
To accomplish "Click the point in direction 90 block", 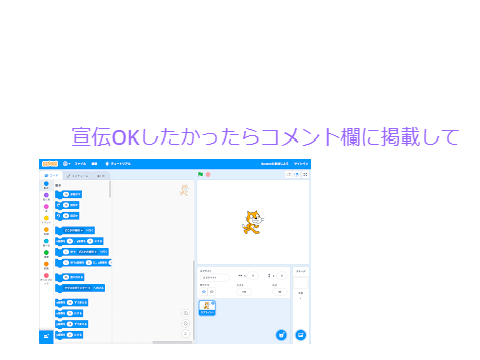I will point(70,277).
